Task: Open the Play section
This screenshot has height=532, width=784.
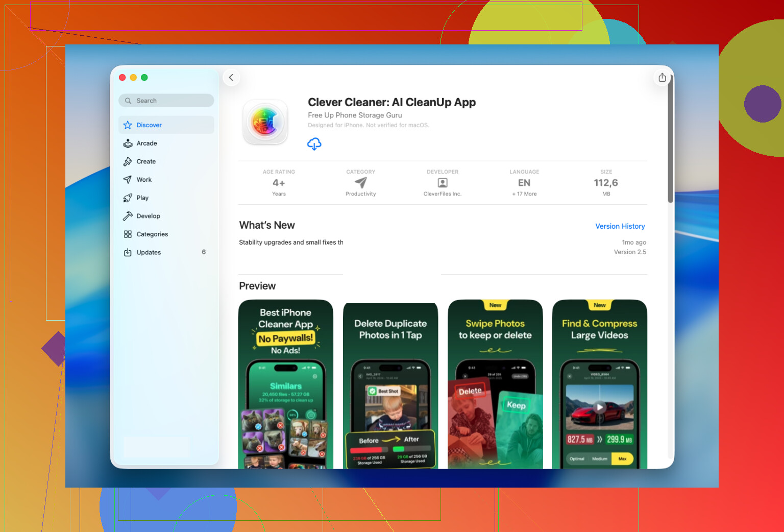Action: (x=166, y=198)
